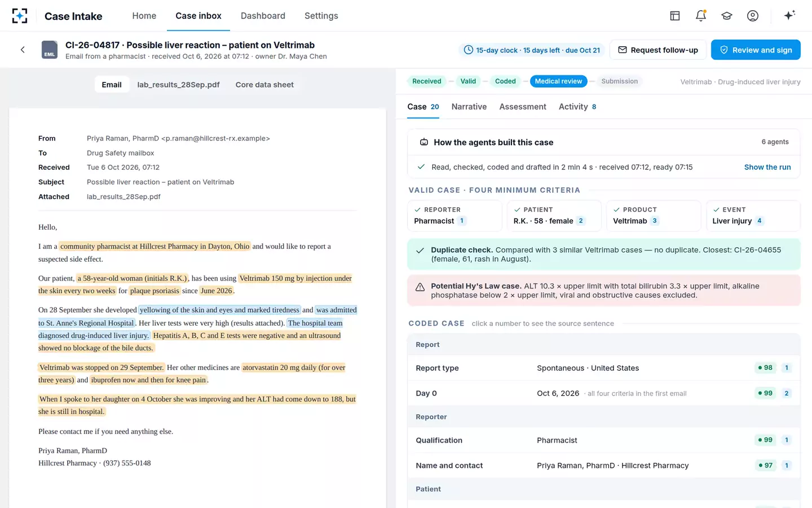Open the user account profile icon

point(753,16)
